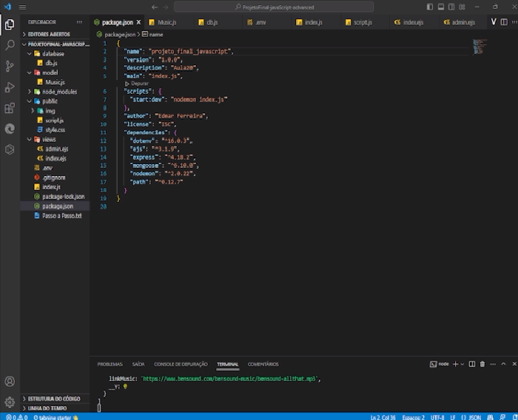Switch to the Music.js editor tab
The width and height of the screenshot is (518, 420).
166,22
